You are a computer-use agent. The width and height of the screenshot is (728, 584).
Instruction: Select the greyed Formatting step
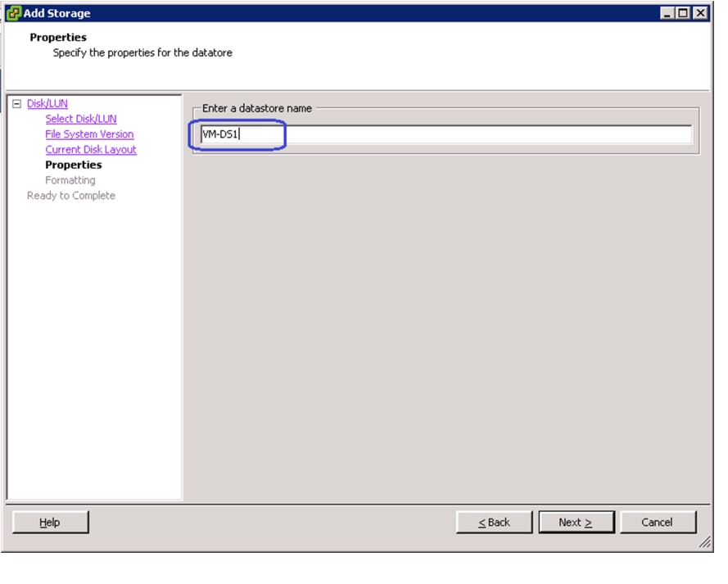click(70, 180)
